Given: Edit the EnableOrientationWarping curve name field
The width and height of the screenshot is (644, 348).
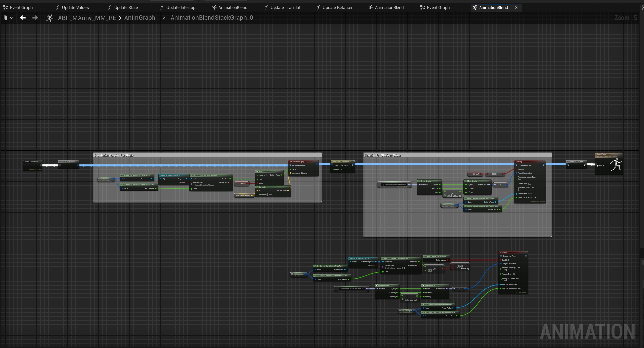Looking at the screenshot, I should point(205,185).
